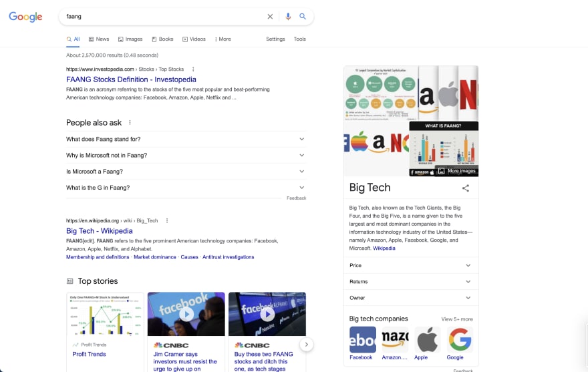Expand the Returns section
The height and width of the screenshot is (372, 588).
(411, 282)
